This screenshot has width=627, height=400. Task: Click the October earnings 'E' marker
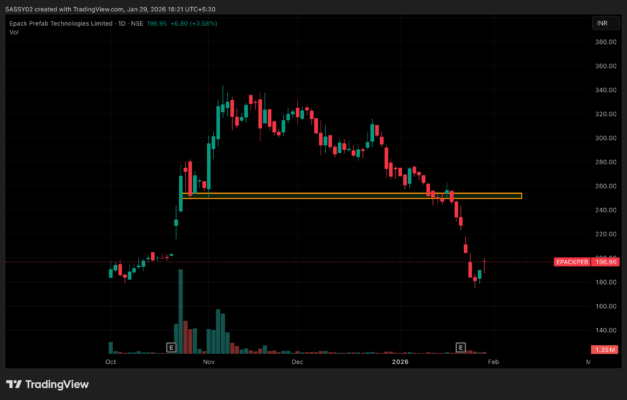pyautogui.click(x=171, y=347)
